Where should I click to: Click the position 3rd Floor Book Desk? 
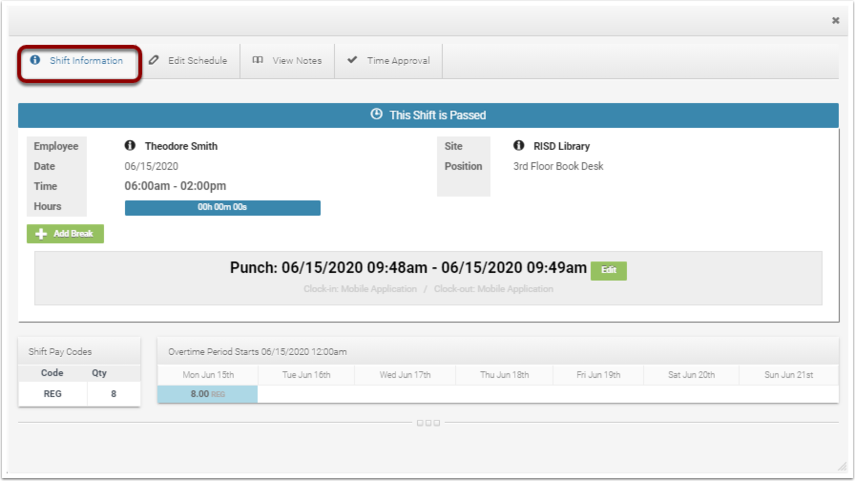(558, 166)
